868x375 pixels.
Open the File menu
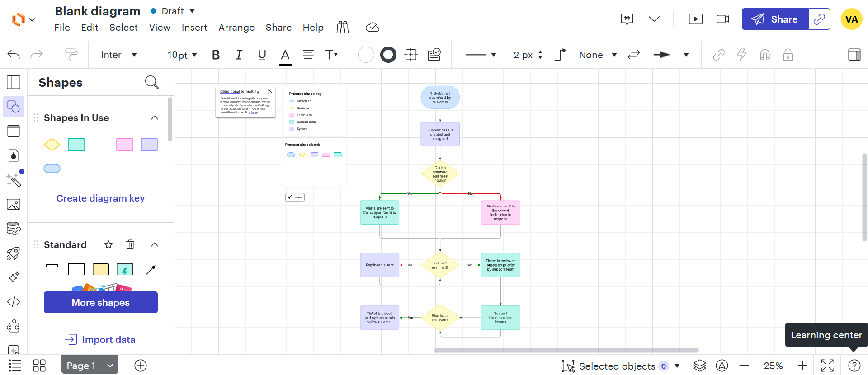(62, 28)
